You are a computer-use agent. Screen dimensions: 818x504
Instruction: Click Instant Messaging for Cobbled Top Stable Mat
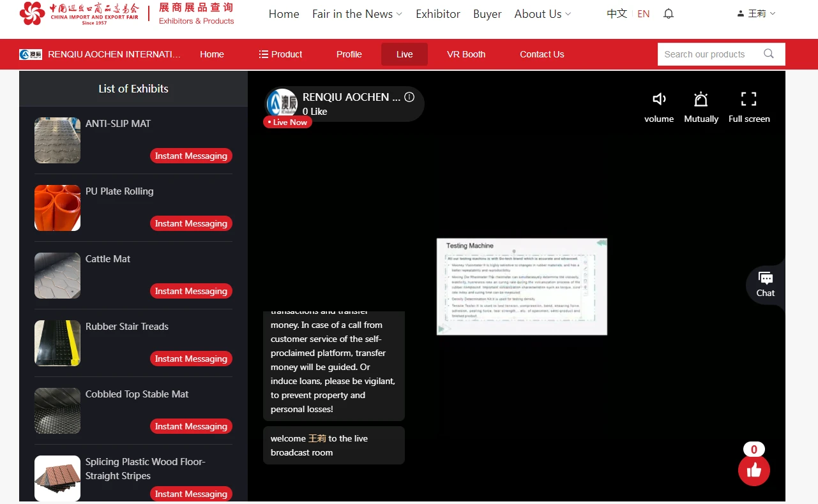pos(191,426)
